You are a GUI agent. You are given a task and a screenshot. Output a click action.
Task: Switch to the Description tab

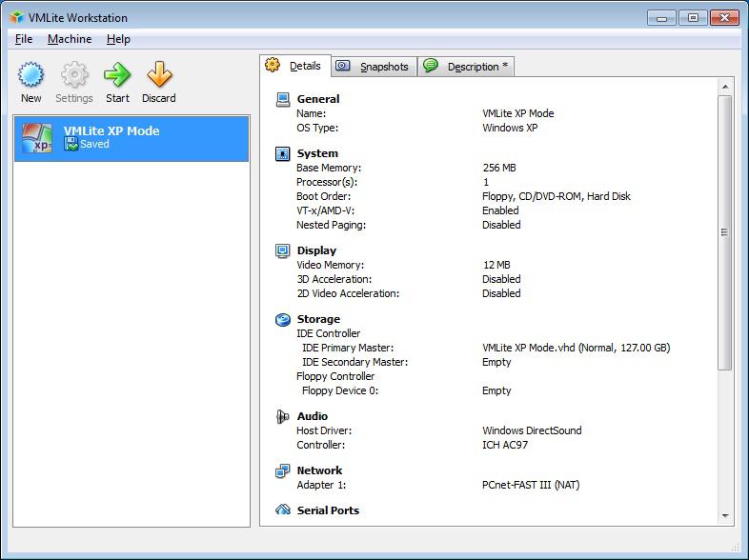(x=466, y=67)
